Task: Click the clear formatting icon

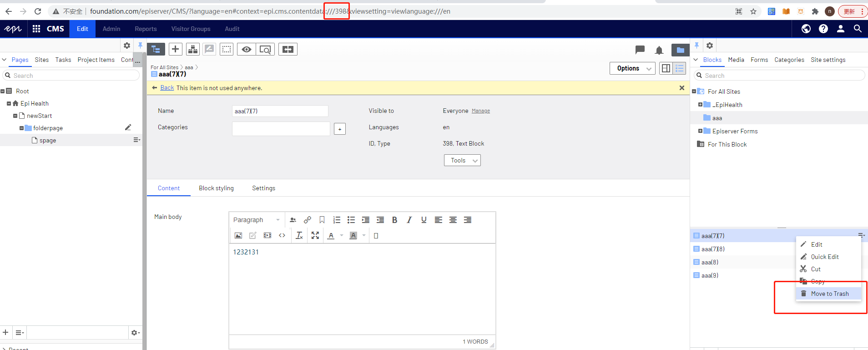Action: pos(299,235)
